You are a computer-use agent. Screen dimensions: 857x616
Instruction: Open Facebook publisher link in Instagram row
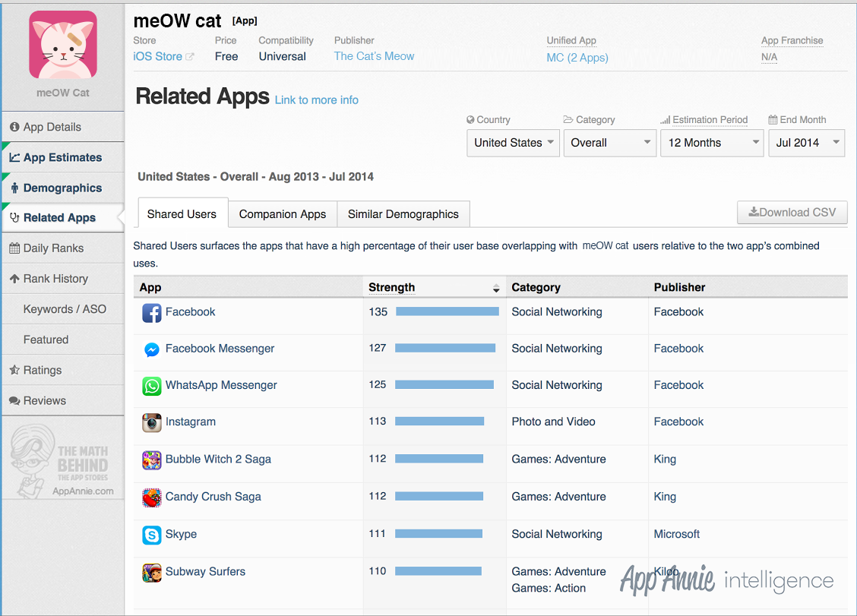(678, 422)
